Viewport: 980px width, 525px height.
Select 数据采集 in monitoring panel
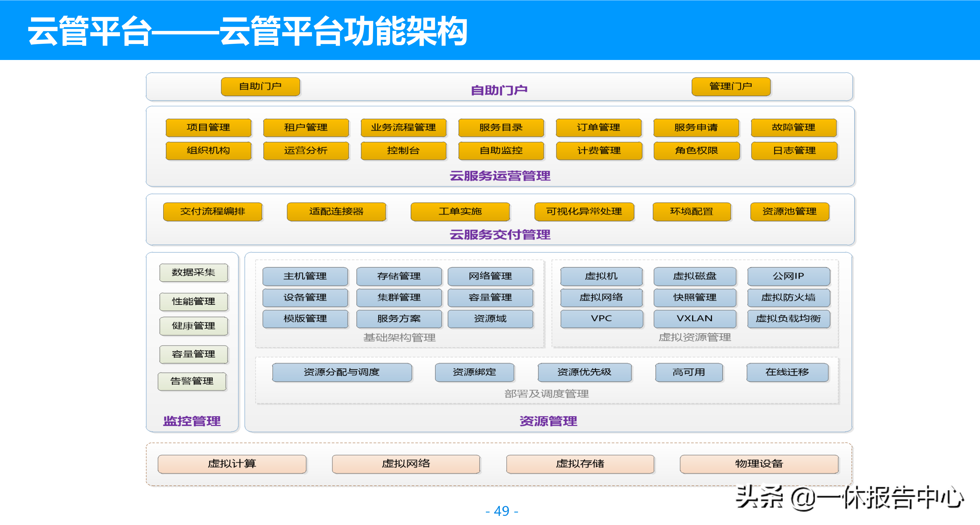[x=194, y=272]
